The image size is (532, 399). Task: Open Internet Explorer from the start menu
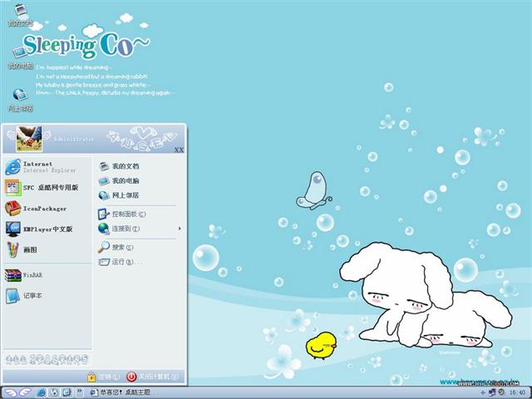pyautogui.click(x=47, y=166)
